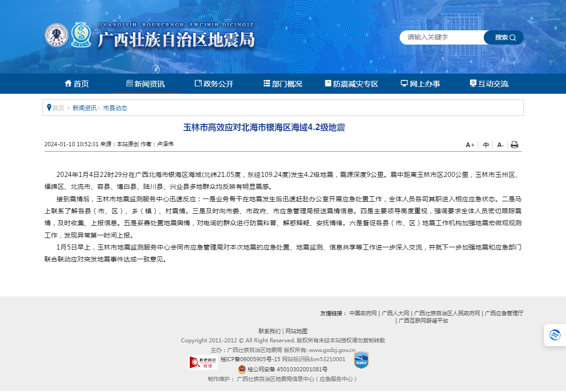
Task: Click the printer icon to print the article
Action: click(514, 144)
